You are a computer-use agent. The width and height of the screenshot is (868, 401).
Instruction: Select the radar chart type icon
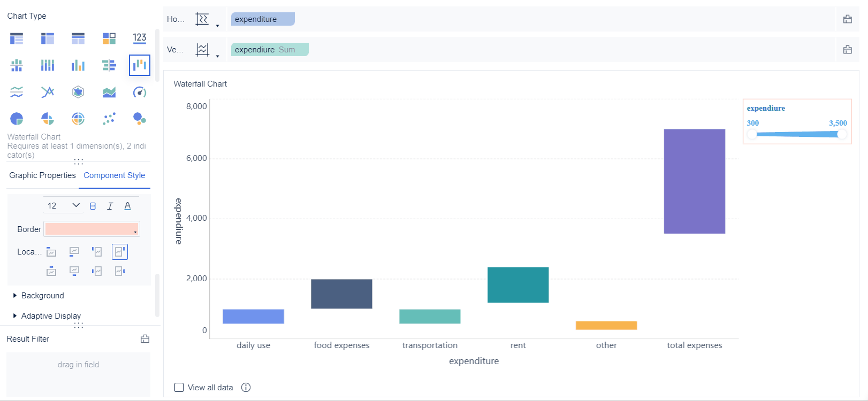click(x=78, y=92)
